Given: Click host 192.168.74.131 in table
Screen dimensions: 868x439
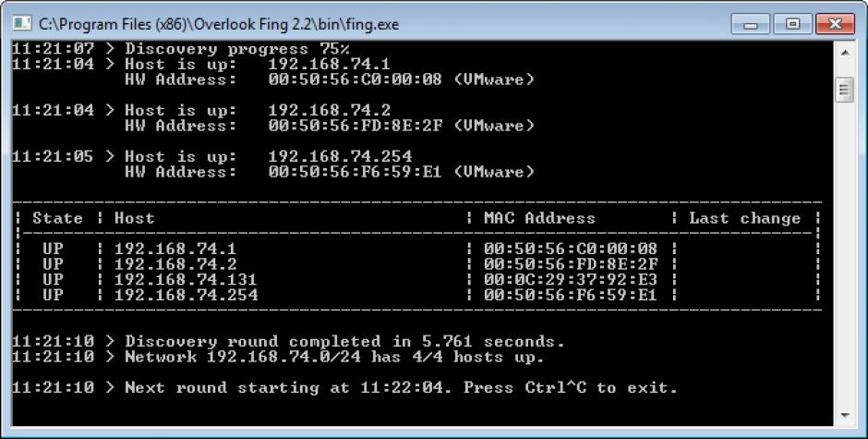Looking at the screenshot, I should click(186, 279).
